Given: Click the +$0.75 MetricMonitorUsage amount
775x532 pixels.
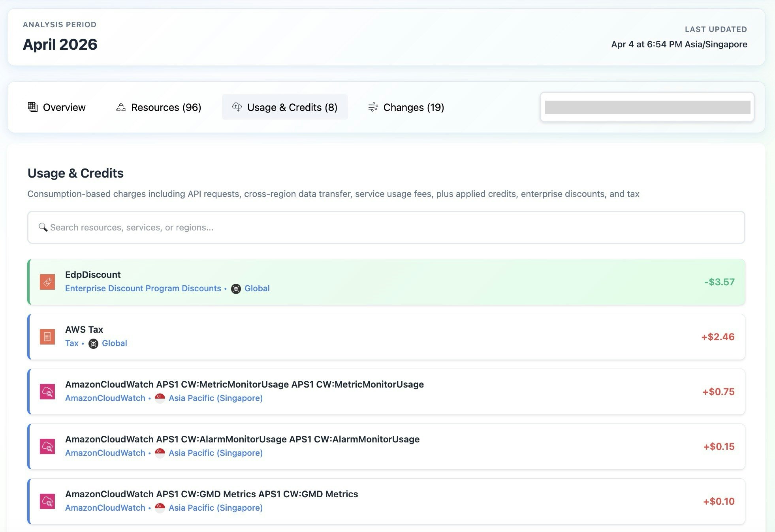Looking at the screenshot, I should click(718, 392).
